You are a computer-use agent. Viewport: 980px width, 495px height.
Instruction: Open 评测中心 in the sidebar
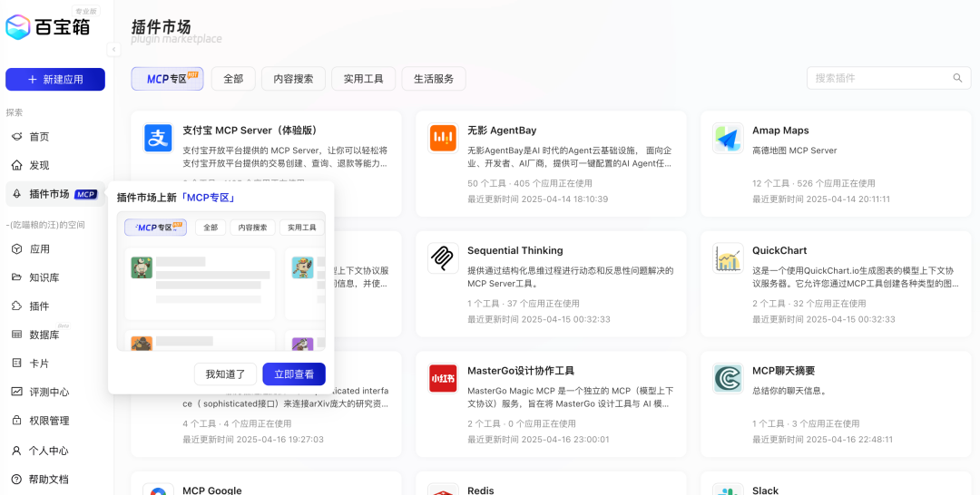point(55,392)
